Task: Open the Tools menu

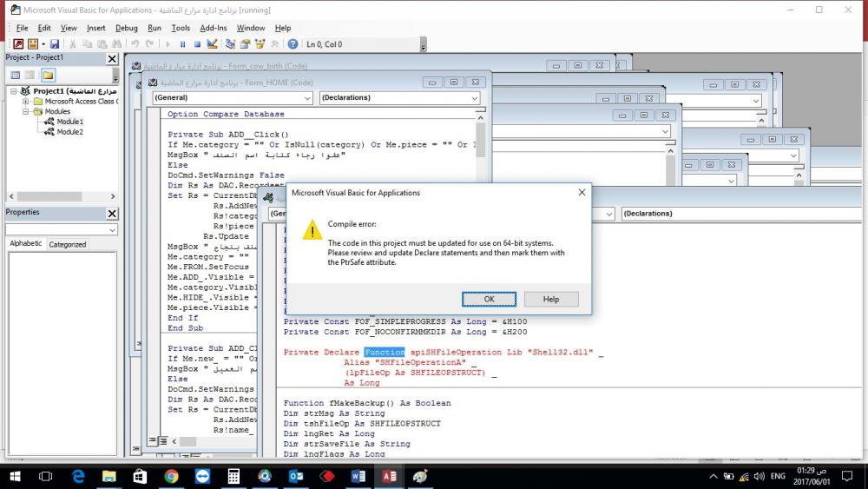Action: coord(181,28)
